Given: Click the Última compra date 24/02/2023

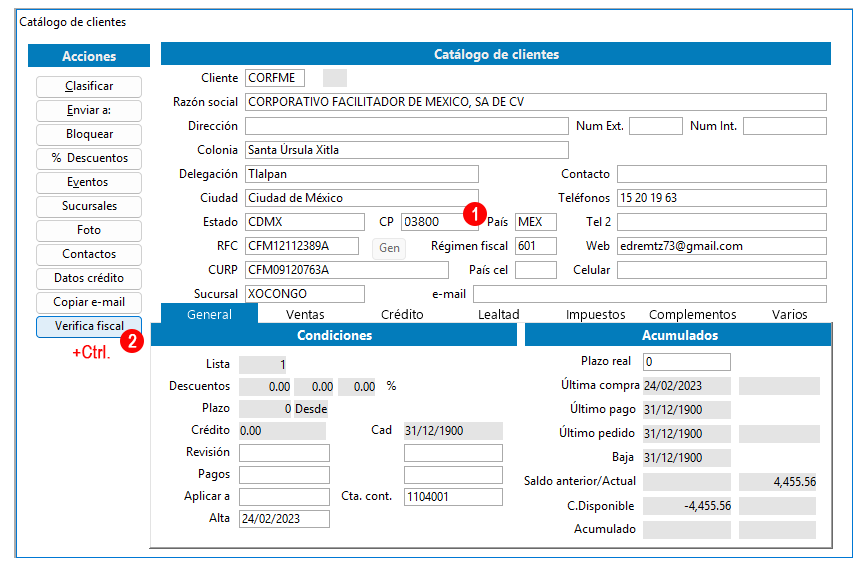Looking at the screenshot, I should pyautogui.click(x=687, y=386).
